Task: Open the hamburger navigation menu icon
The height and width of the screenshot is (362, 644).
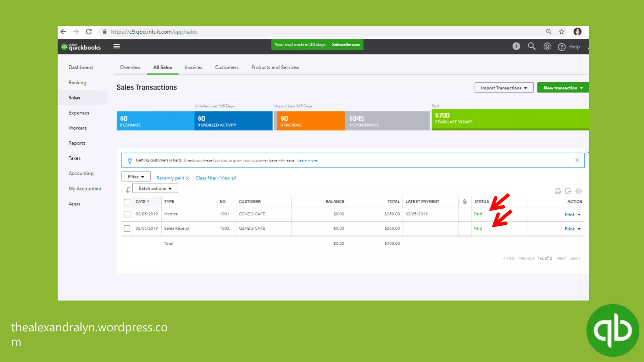Action: click(x=117, y=47)
